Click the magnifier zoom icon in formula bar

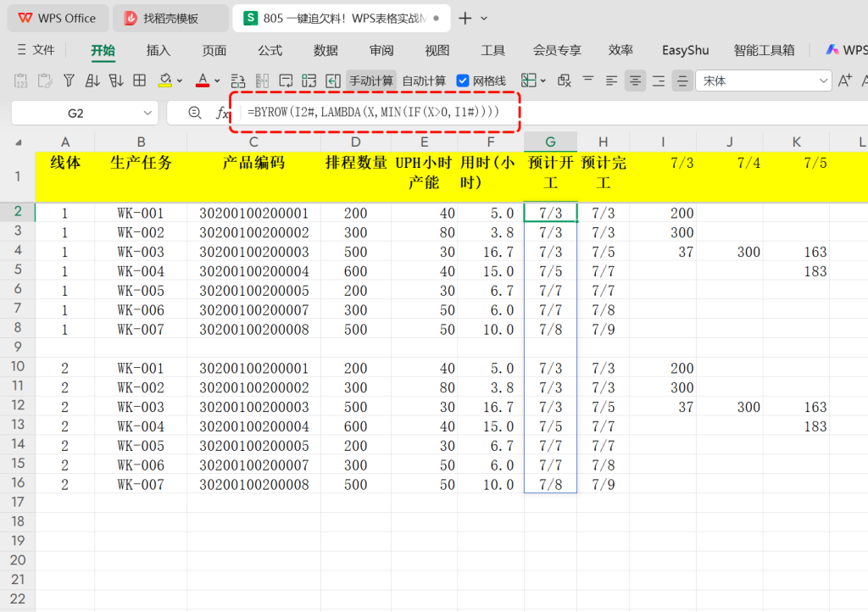click(194, 113)
